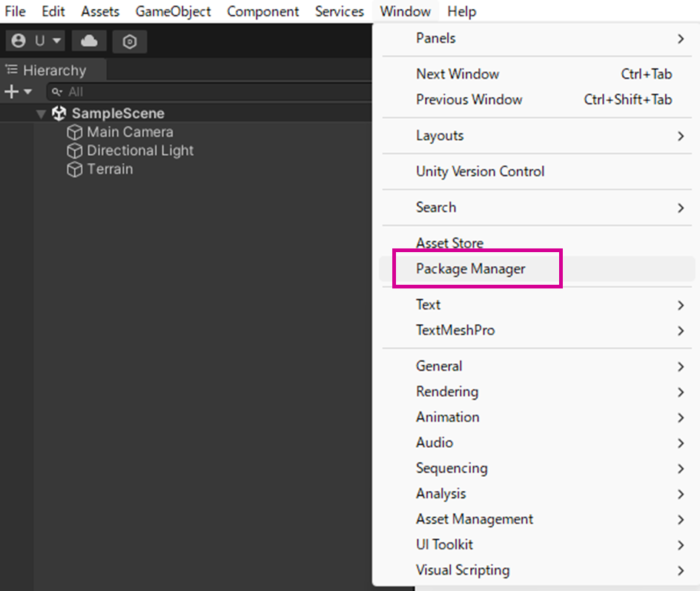The width and height of the screenshot is (700, 591).
Task: Click the Hierarchy search field
Action: (x=200, y=92)
